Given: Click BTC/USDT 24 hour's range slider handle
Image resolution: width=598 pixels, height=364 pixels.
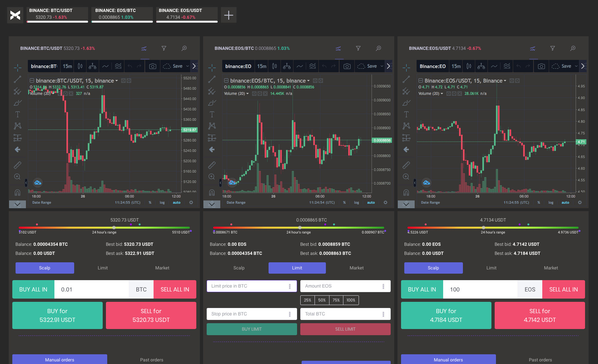Looking at the screenshot, I should [114, 228].
